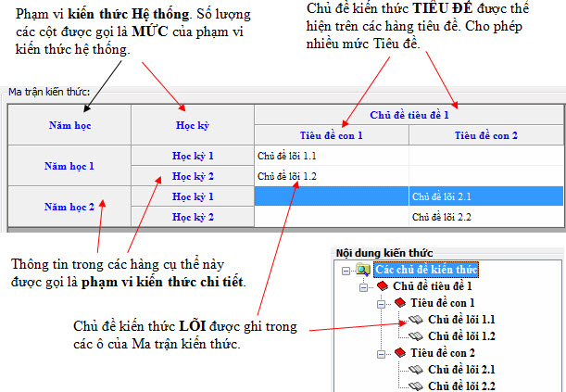
Task: Collapse the Tiêu đề con 1 tree node
Action: (x=381, y=304)
